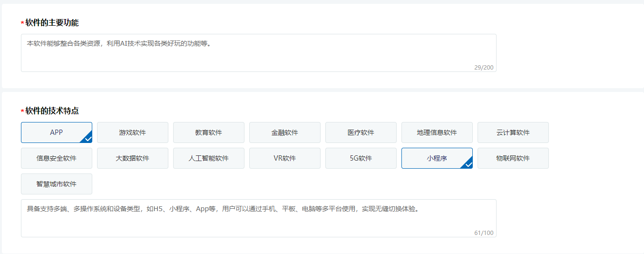Screen dimensions: 644x254
Task: Click the blue checkmark on APP tag
Action: pos(88,139)
